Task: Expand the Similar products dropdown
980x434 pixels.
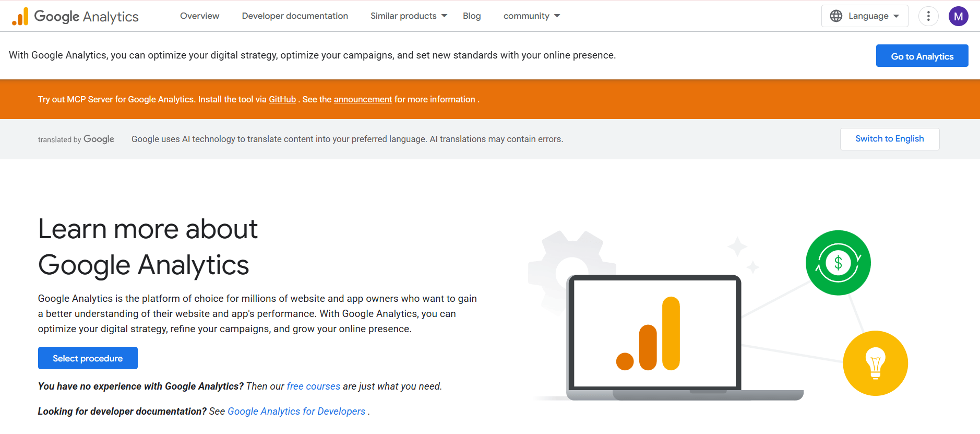Action: [409, 16]
